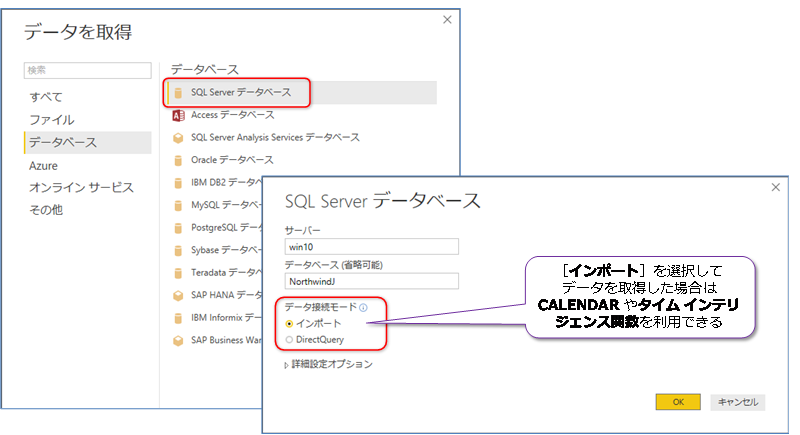Close the SQL Server データベース dialog
This screenshot has height=435, width=800.
coord(776,187)
